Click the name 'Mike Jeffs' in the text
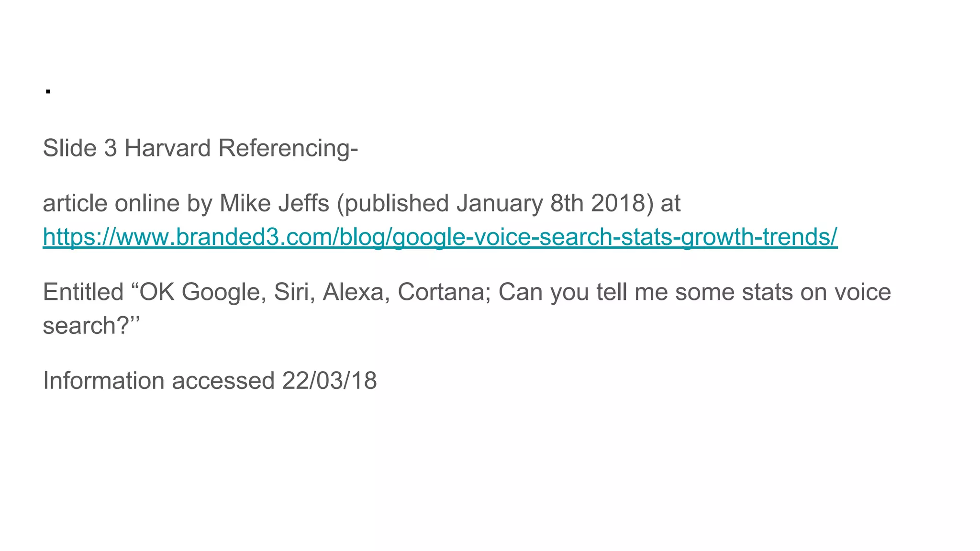 point(274,203)
